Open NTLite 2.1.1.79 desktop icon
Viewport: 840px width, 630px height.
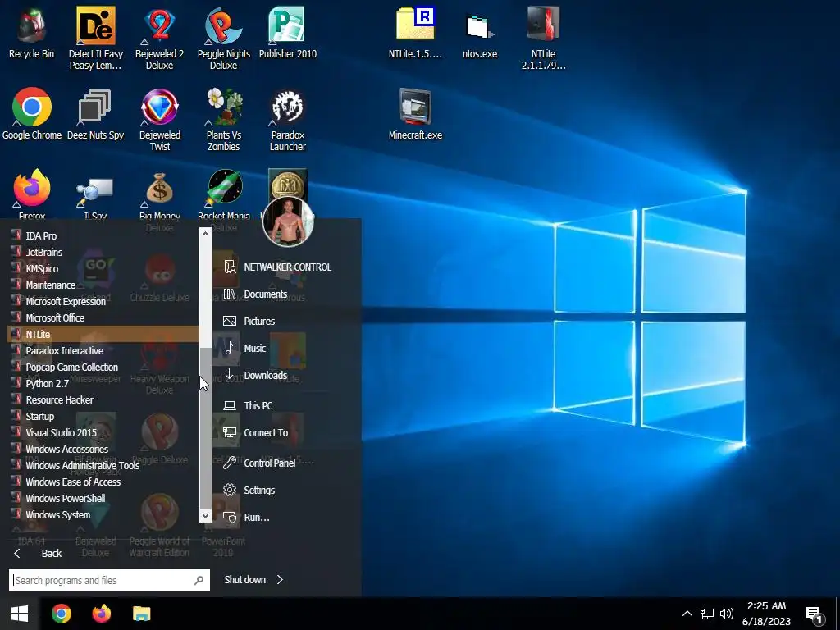[x=543, y=38]
